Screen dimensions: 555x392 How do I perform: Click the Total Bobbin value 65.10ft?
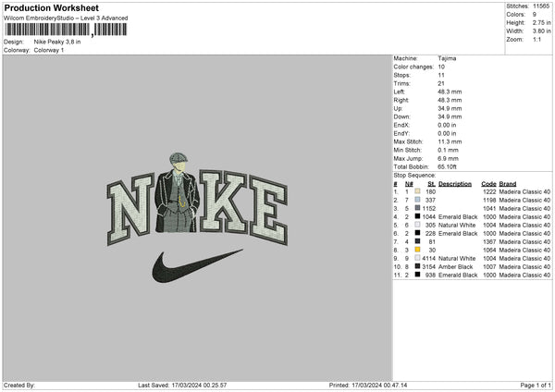(447, 167)
